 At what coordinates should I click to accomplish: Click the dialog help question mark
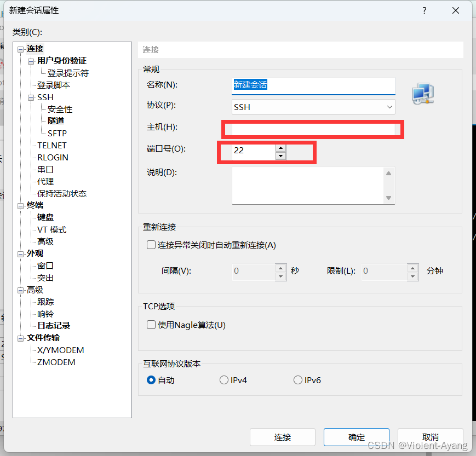[423, 10]
